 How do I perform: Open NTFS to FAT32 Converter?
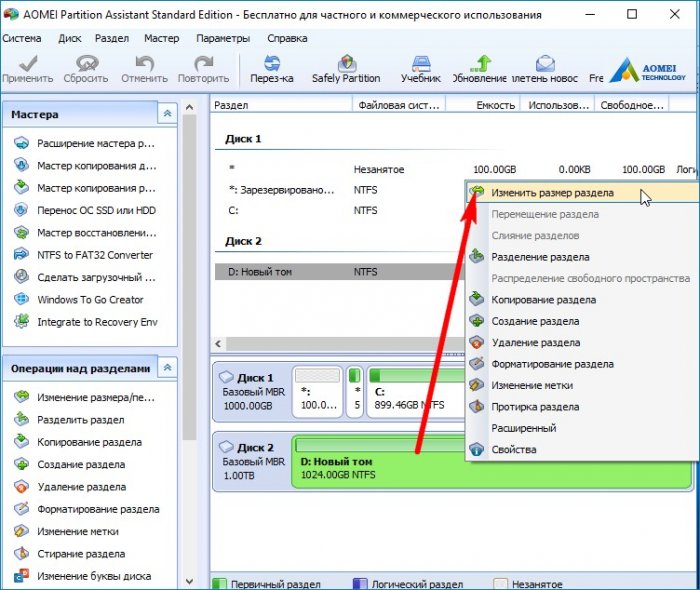click(83, 255)
